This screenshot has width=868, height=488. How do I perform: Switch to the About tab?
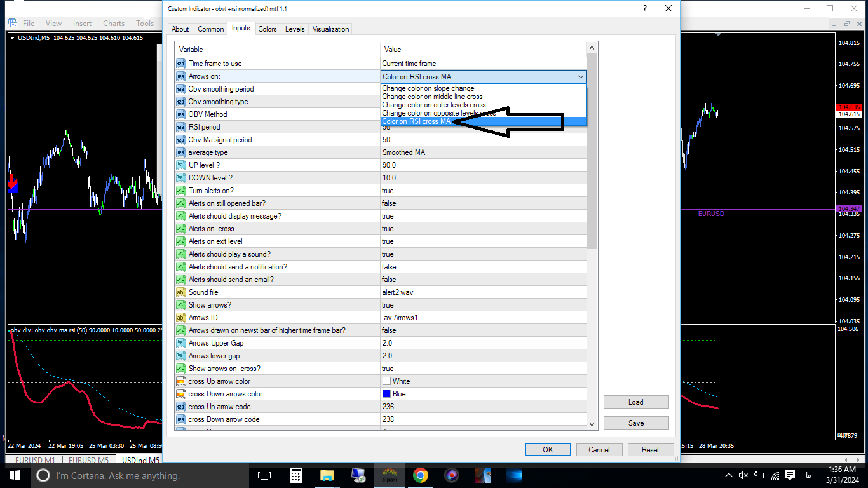coord(180,29)
